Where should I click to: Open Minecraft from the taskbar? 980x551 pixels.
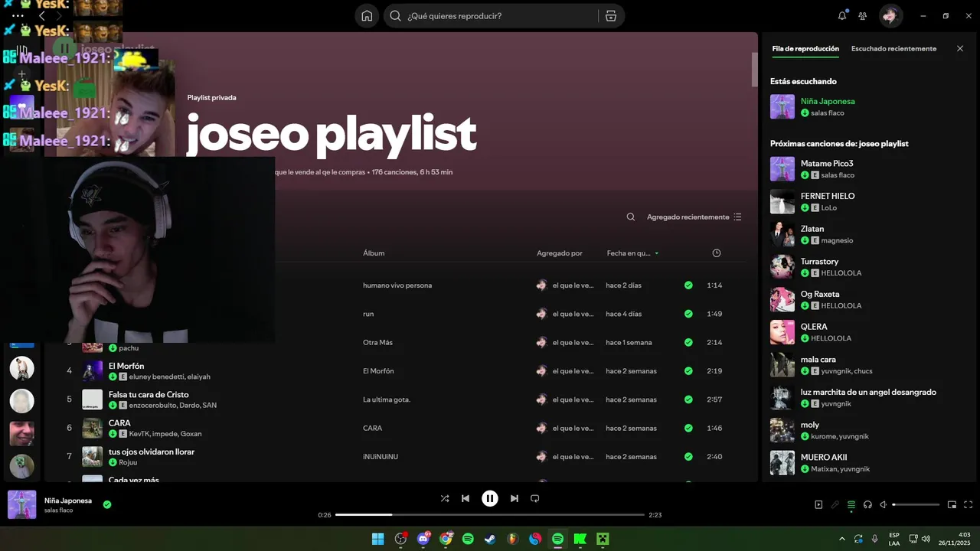click(602, 539)
